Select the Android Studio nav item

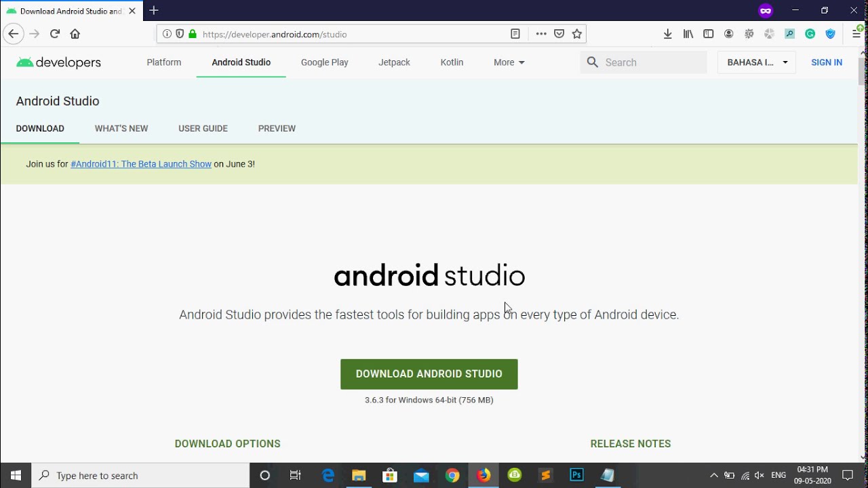[x=241, y=62]
